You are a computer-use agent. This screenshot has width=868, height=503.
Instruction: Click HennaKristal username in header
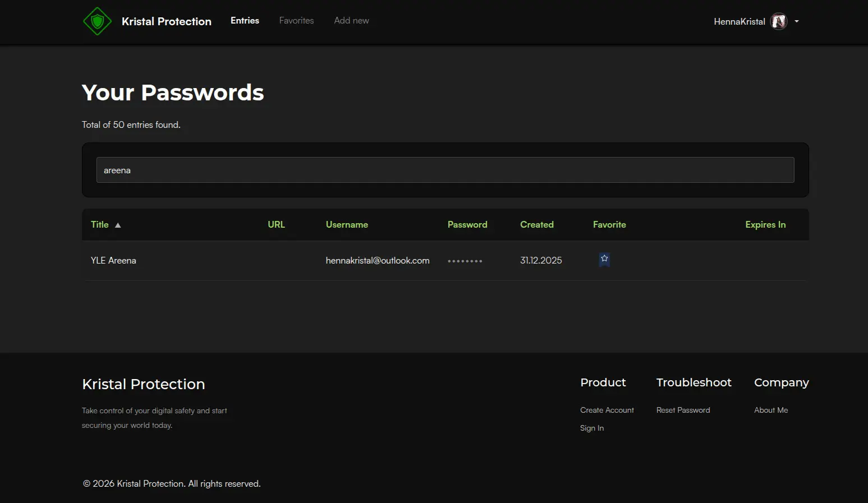(x=739, y=21)
